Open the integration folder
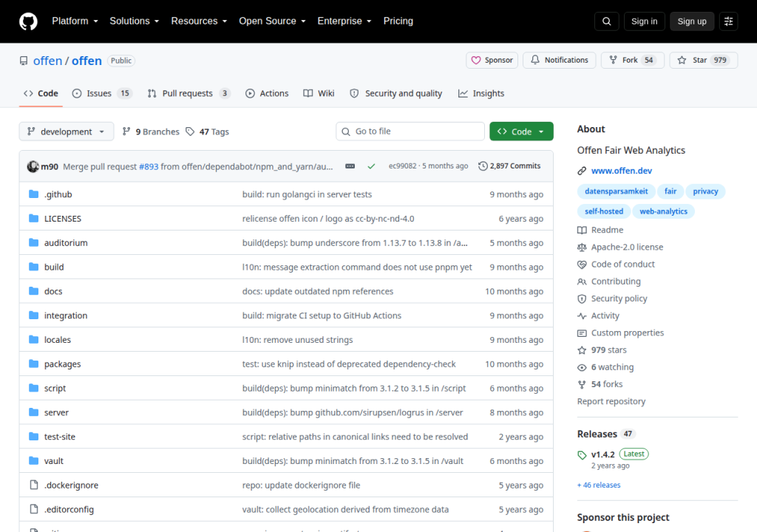This screenshot has height=532, width=757. 66,316
